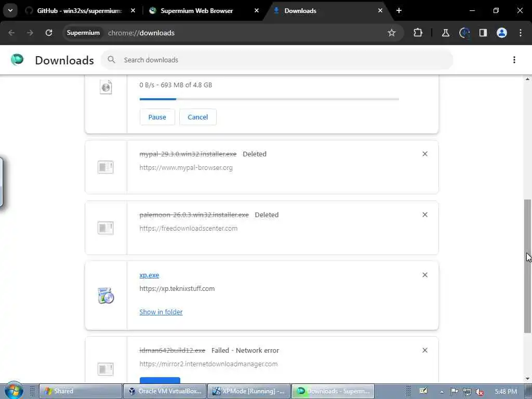Image resolution: width=532 pixels, height=399 pixels.
Task: Click the mypal installer file icon
Action: 105,167
